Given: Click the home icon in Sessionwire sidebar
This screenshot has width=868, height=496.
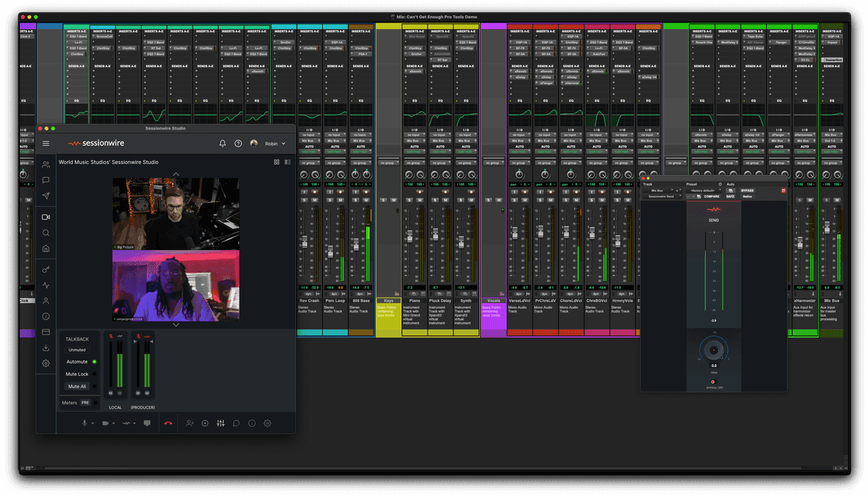Looking at the screenshot, I should [x=45, y=248].
